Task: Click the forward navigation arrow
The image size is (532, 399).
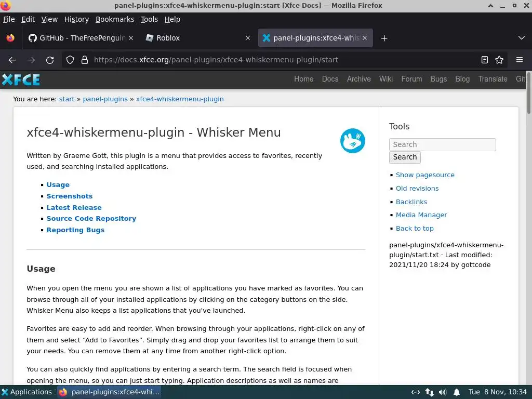Action: 31,60
